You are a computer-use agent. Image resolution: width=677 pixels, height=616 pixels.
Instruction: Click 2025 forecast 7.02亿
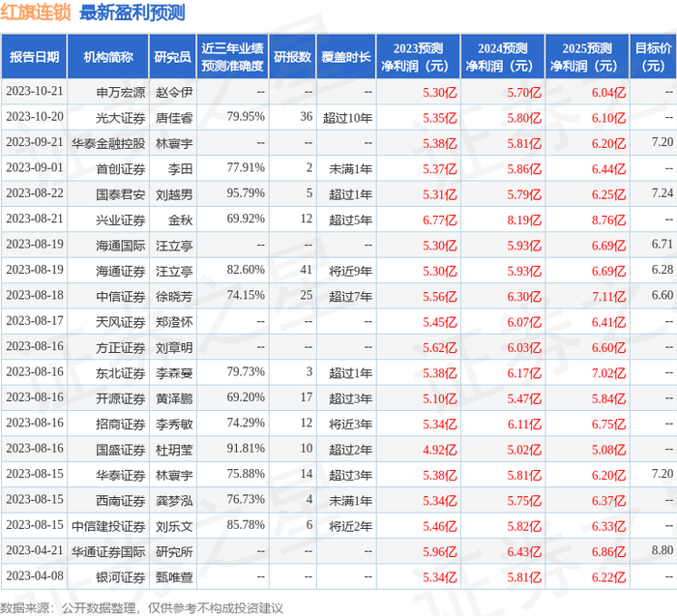[x=608, y=372]
